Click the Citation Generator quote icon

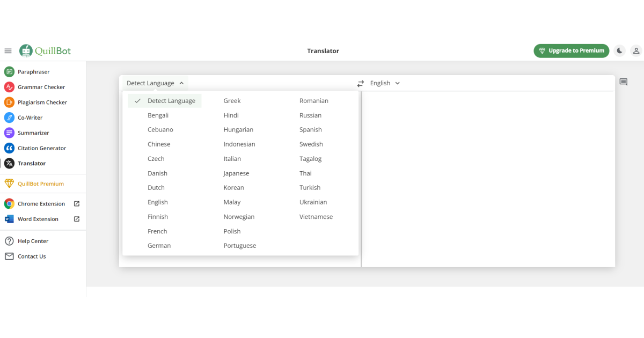point(9,148)
